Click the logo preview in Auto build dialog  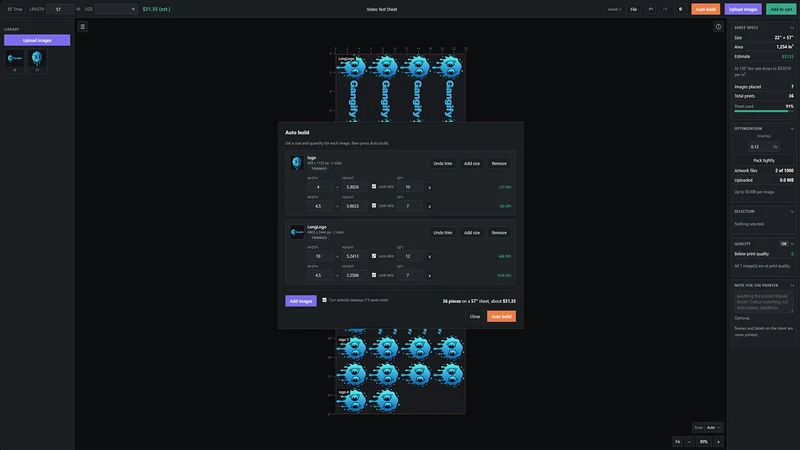[x=297, y=163]
